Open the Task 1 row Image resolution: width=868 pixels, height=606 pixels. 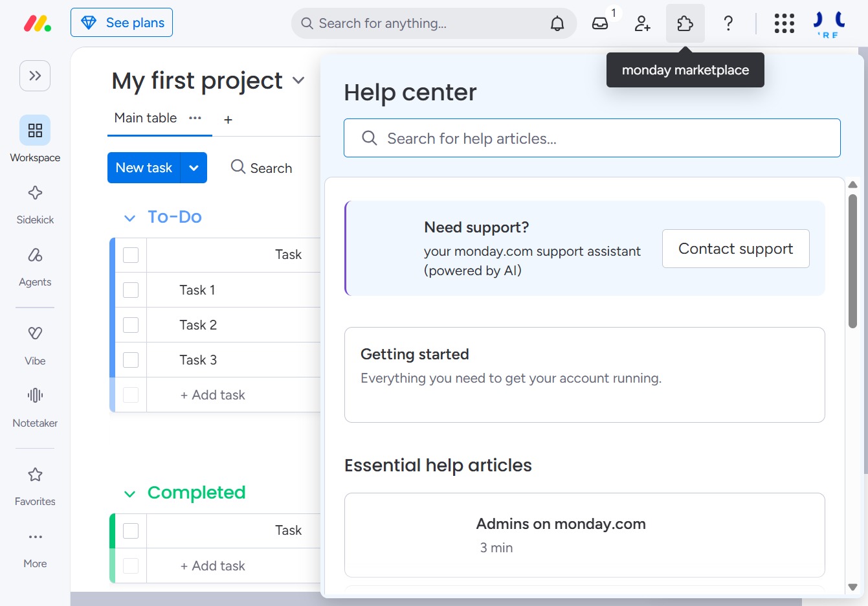[x=197, y=290]
